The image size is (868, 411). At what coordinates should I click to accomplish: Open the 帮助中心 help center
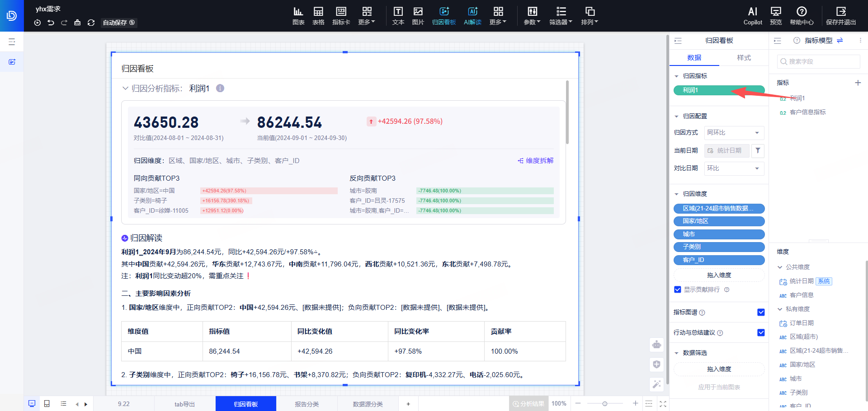(x=802, y=16)
